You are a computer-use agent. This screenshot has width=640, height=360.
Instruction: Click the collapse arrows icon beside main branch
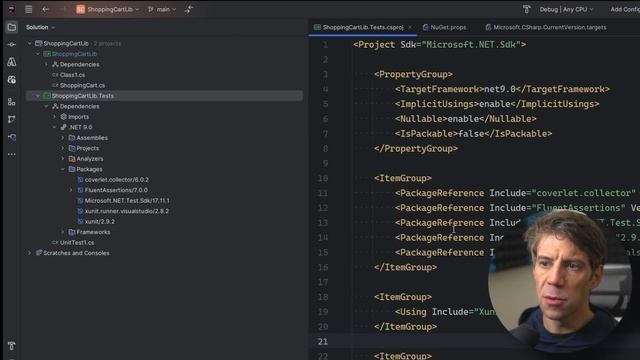pos(189,9)
